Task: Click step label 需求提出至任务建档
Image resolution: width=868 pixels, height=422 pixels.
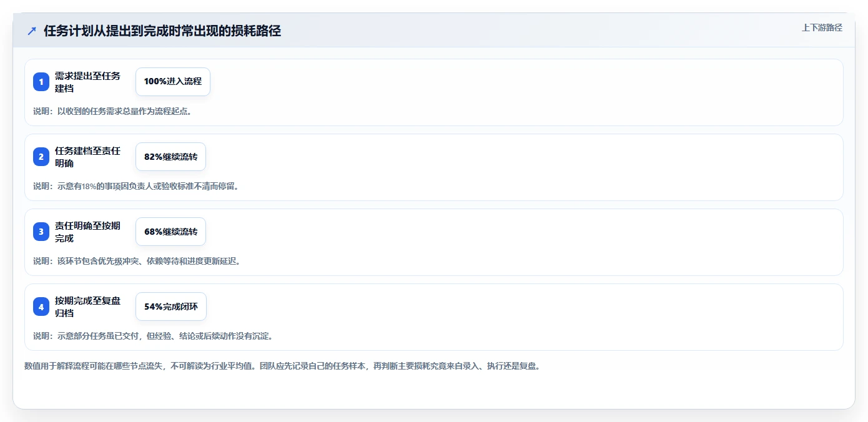Action: click(87, 82)
